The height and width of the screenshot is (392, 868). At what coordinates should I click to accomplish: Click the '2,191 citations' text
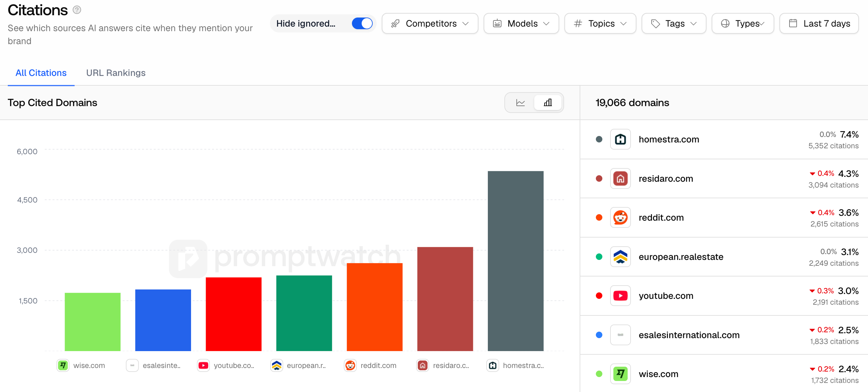coord(835,302)
